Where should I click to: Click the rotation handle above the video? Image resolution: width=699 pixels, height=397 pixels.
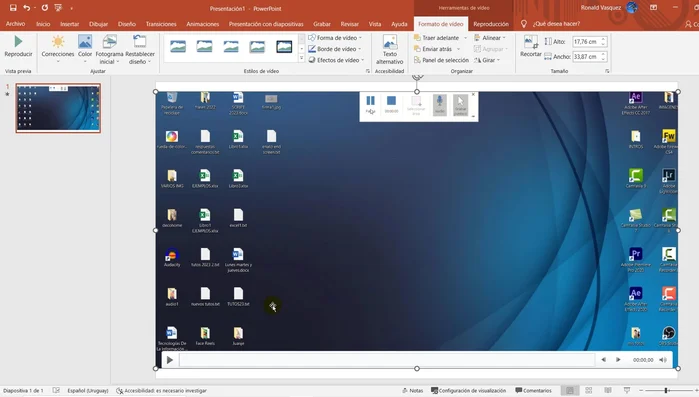(417, 77)
